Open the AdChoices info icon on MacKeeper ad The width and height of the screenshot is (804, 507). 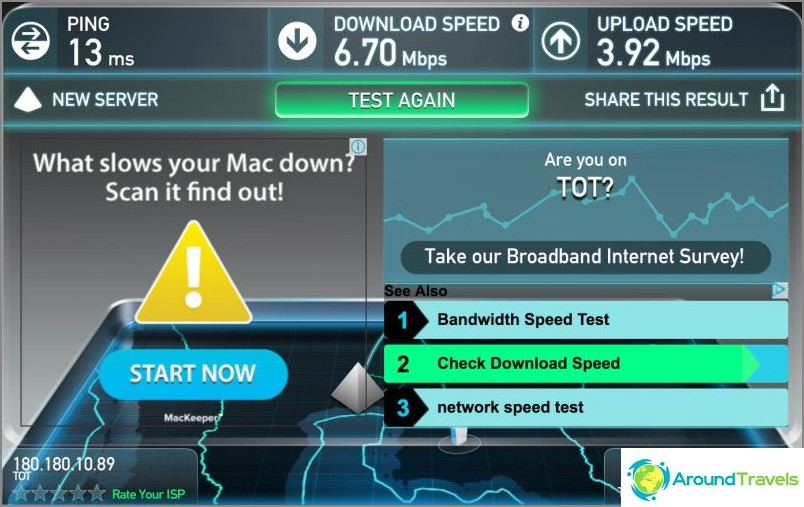pos(358,147)
